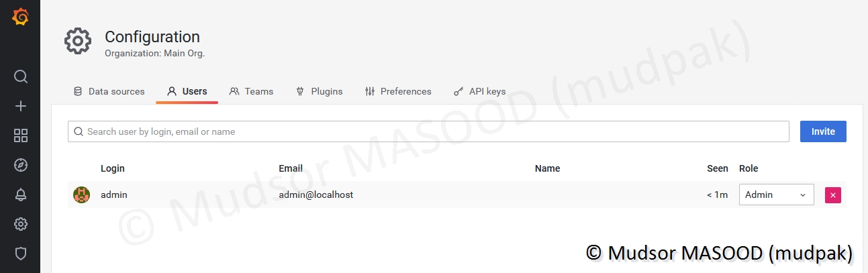The width and height of the screenshot is (868, 273).
Task: Expand the Admin role dropdown
Action: pyautogui.click(x=776, y=195)
